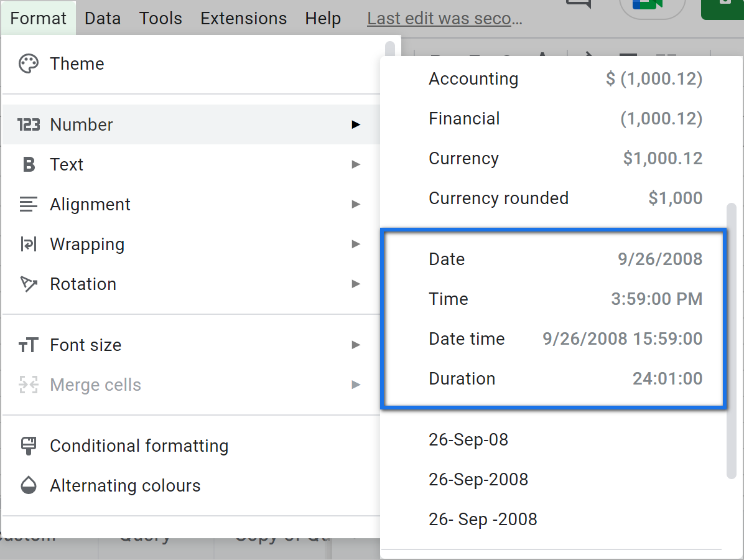Viewport: 744px width, 560px height.
Task: Choose the 26- Sep -2008 date format
Action: point(553,519)
